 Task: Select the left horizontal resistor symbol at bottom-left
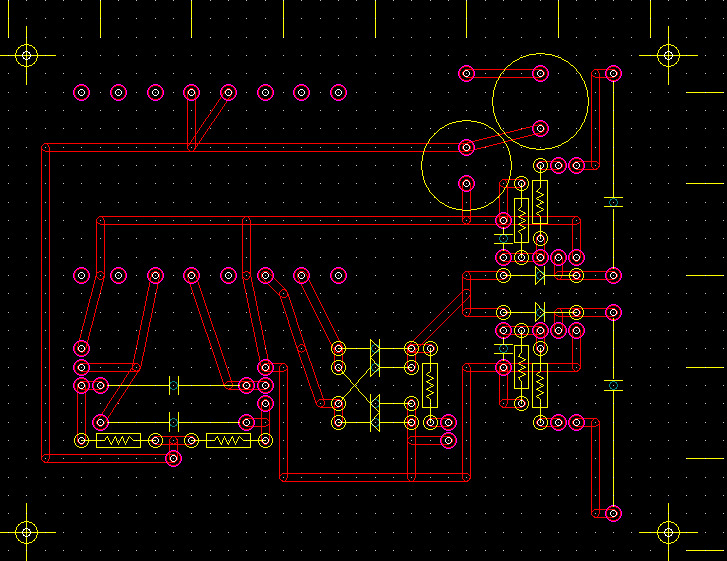[x=118, y=440]
